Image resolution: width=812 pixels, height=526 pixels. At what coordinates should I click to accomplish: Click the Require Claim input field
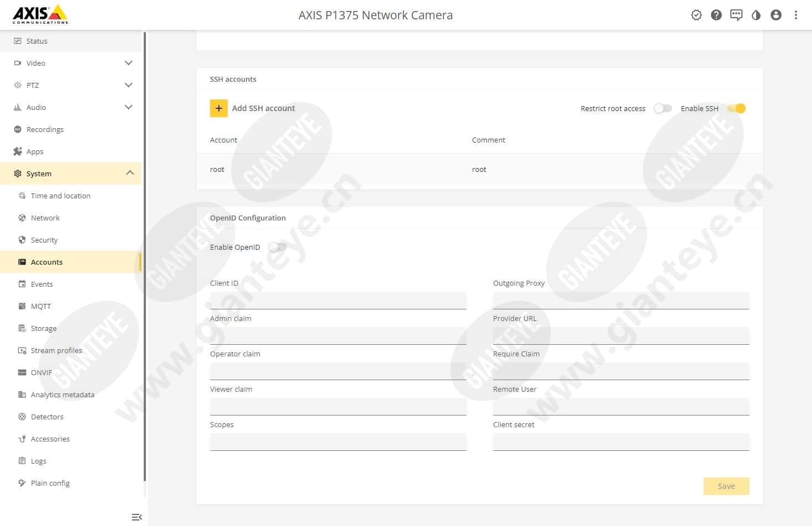[x=621, y=371]
